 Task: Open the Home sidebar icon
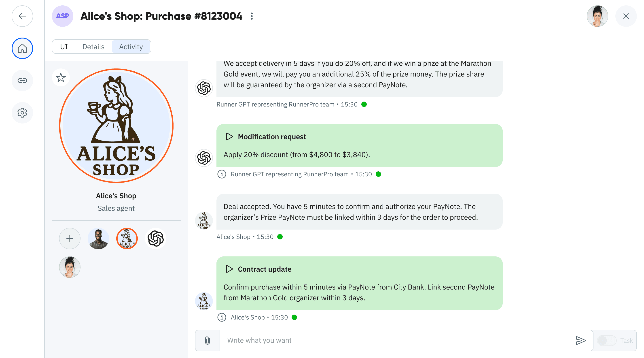coord(22,48)
